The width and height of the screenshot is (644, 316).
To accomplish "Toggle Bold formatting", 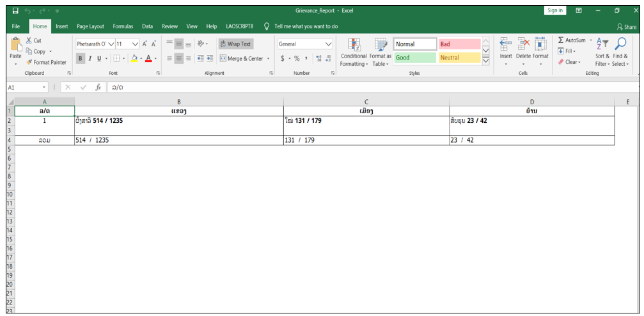I will [x=81, y=58].
